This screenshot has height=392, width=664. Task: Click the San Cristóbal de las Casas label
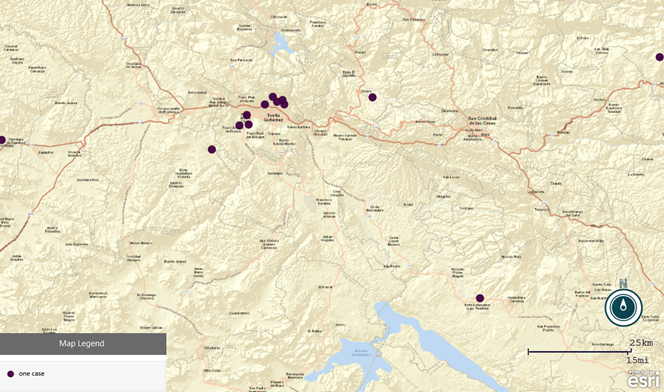click(x=482, y=121)
